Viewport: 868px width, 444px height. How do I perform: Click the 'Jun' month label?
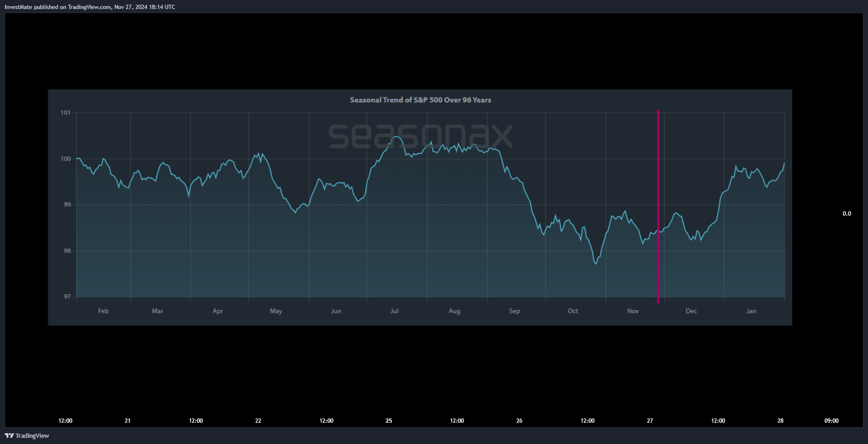pyautogui.click(x=336, y=311)
